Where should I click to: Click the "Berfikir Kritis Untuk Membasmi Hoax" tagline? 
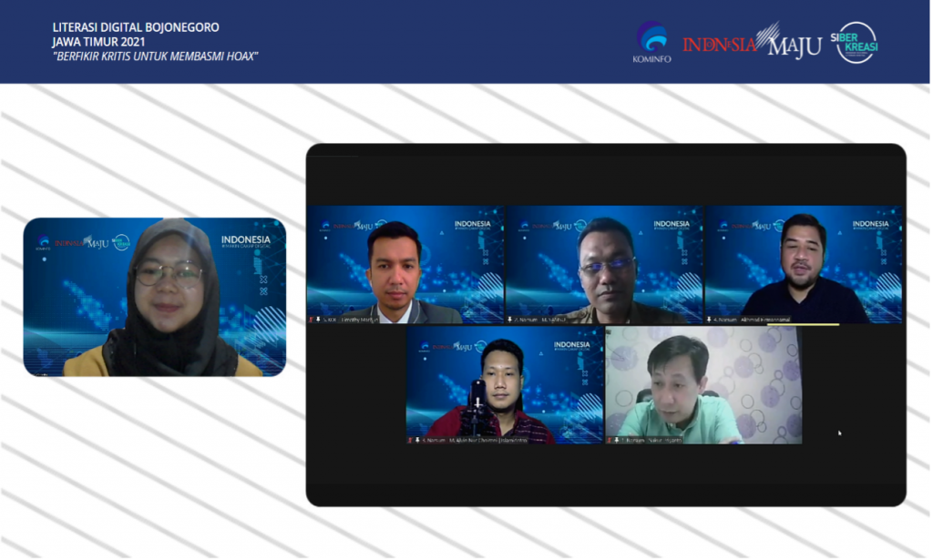click(x=155, y=56)
